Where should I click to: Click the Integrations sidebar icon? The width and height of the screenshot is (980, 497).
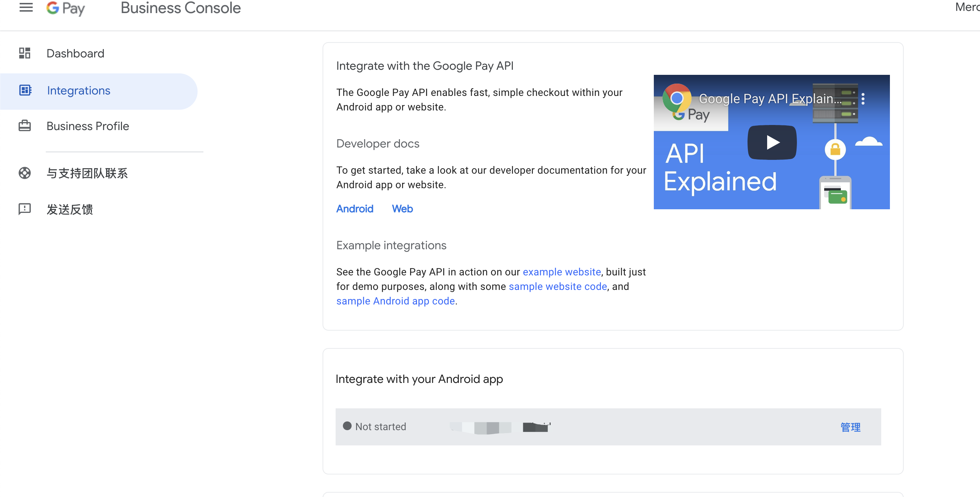[25, 90]
